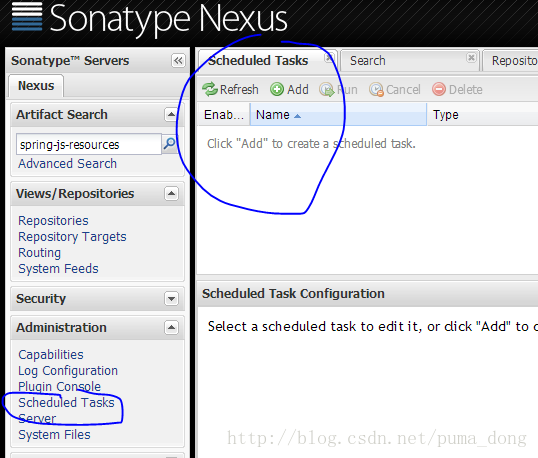Collapse the Administration section
Viewport: 538px width, 458px height.
pyautogui.click(x=171, y=327)
